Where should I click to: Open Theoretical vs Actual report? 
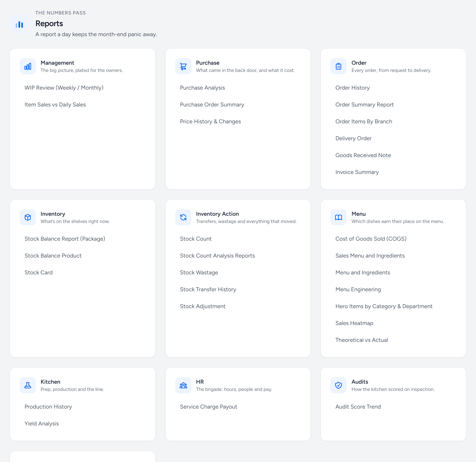[x=362, y=340]
